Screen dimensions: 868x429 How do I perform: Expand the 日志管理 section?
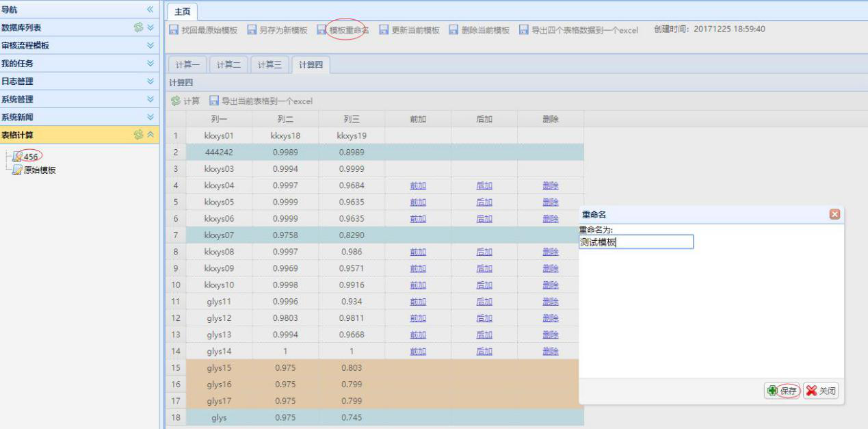(150, 81)
